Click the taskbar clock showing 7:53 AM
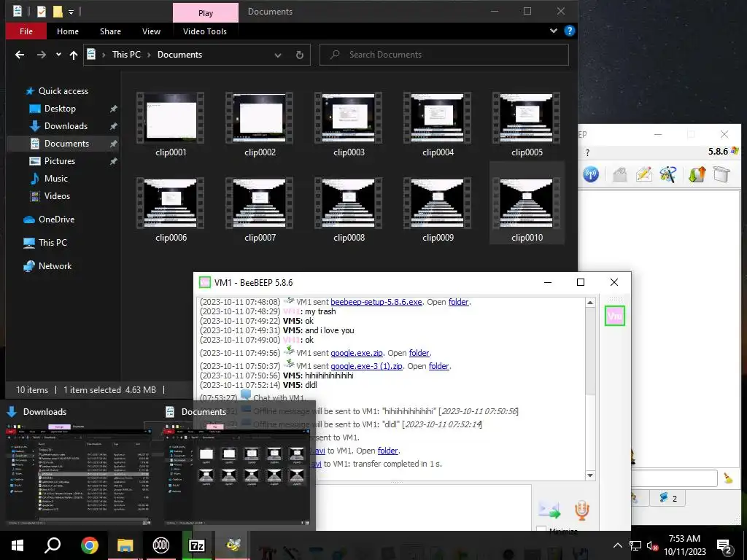The image size is (747, 560). coord(684,545)
